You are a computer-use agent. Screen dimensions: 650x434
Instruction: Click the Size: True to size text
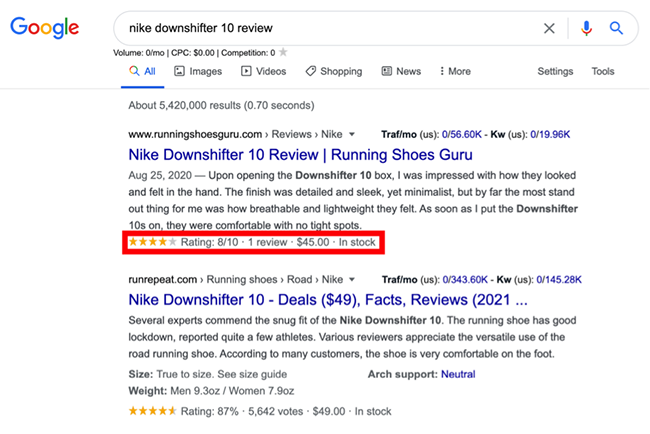pyautogui.click(x=208, y=374)
